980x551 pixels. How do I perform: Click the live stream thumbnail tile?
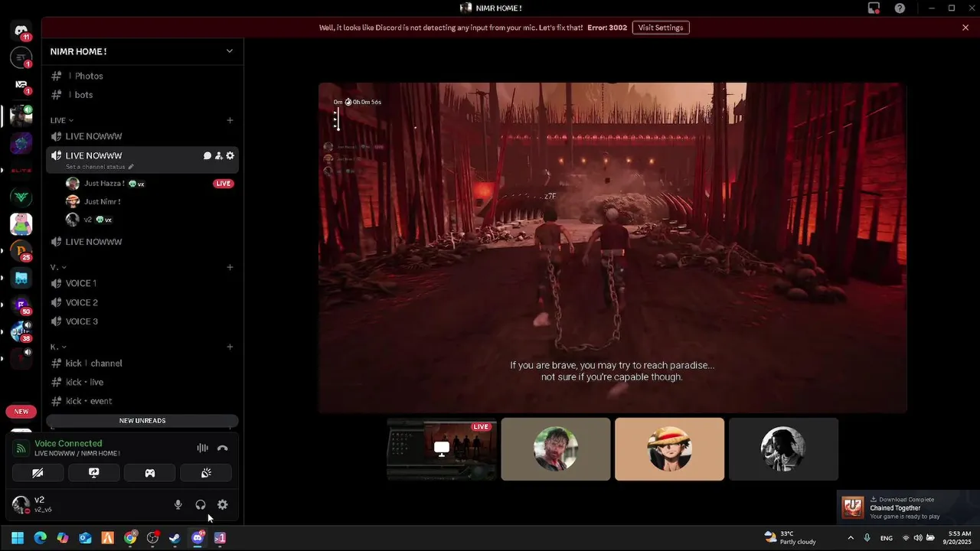(x=442, y=449)
